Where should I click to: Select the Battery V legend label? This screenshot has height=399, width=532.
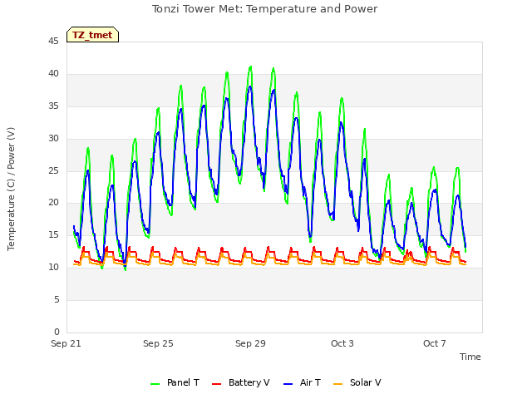(x=249, y=382)
